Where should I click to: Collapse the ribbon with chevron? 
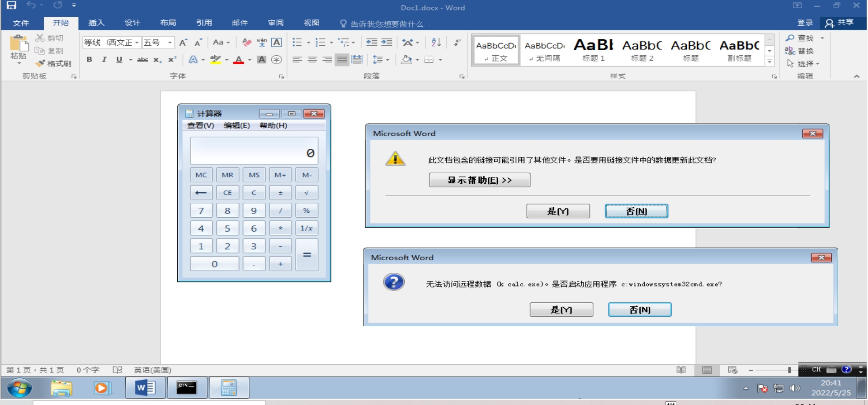click(x=857, y=76)
